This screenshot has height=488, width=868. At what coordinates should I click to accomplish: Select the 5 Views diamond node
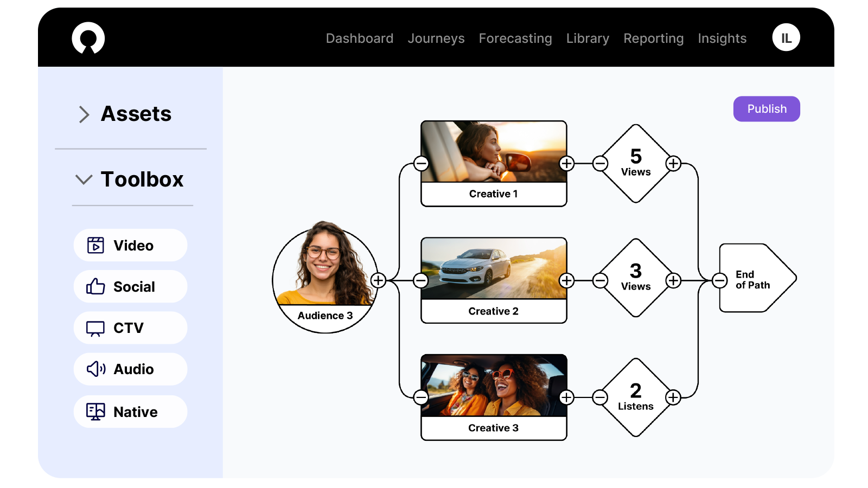click(x=636, y=163)
